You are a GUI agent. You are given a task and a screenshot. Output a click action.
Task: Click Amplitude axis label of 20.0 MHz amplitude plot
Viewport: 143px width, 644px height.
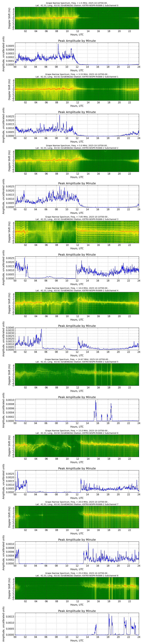click(x=4, y=553)
